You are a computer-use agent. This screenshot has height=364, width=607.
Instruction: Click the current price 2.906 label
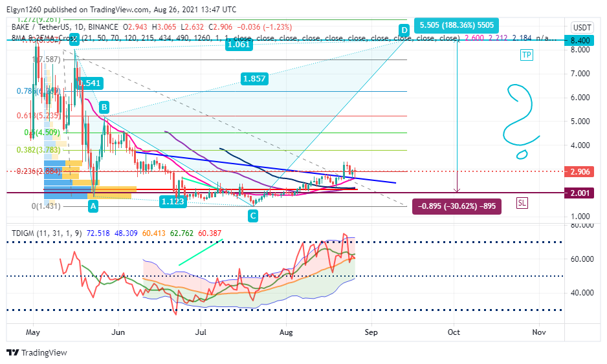pos(580,171)
